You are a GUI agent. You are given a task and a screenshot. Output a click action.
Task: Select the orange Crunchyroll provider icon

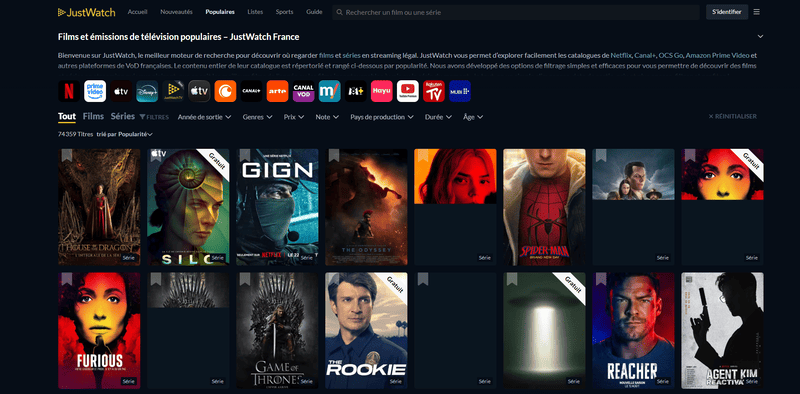click(x=225, y=91)
